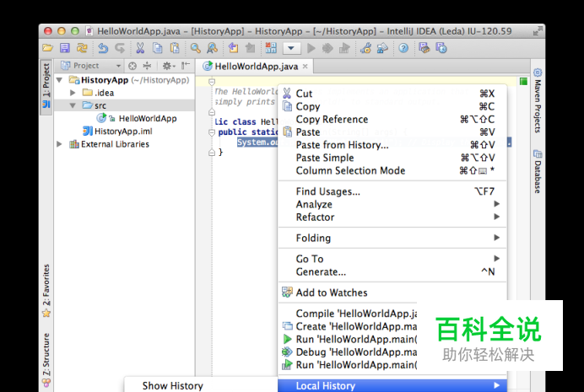The image size is (584, 392).
Task: Click the Run with Coverage toolbar icon
Action: (x=344, y=48)
